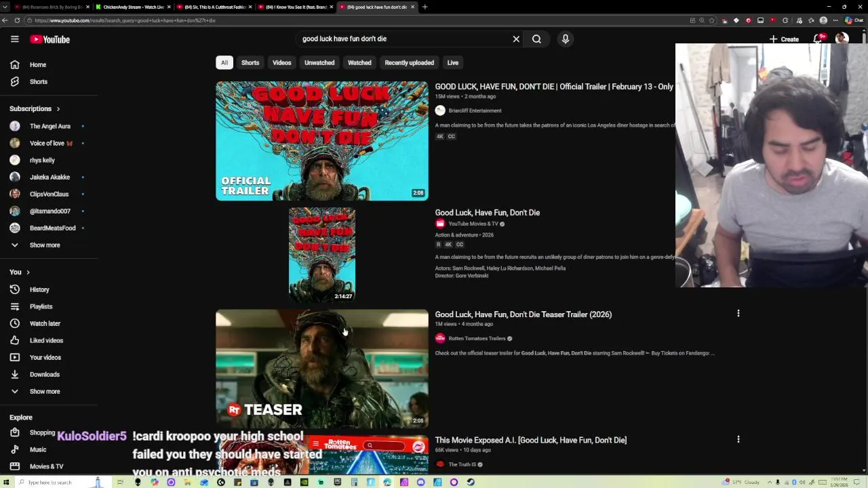The width and height of the screenshot is (868, 488).
Task: Open the movie poster thumbnail 2:14:27
Action: click(322, 254)
